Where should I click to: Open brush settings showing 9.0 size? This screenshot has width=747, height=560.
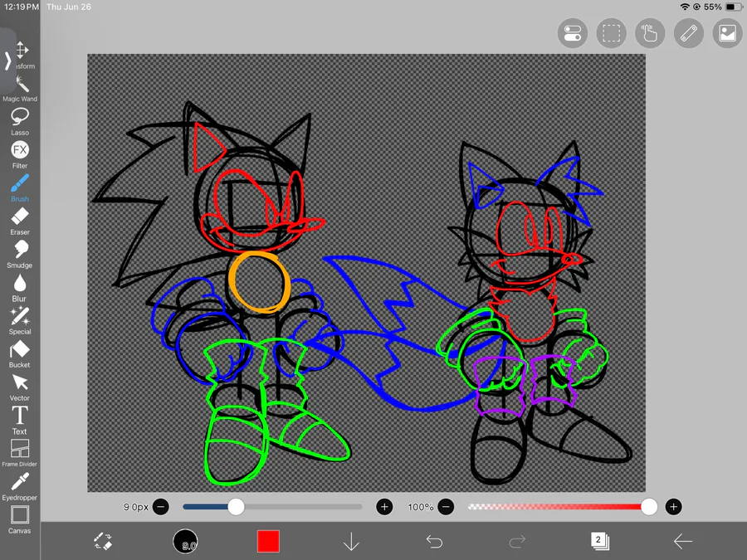tap(185, 542)
